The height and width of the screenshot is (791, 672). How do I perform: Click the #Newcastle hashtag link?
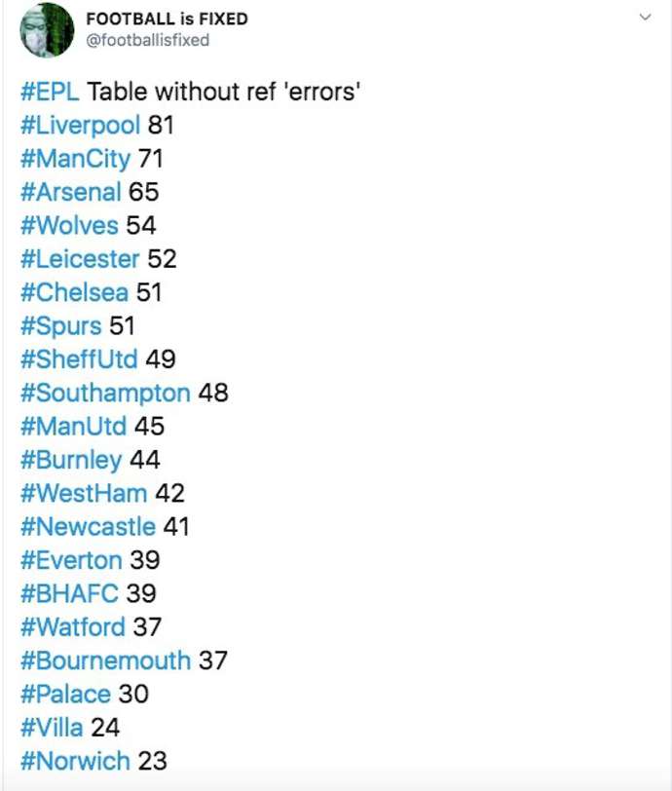pos(89,527)
